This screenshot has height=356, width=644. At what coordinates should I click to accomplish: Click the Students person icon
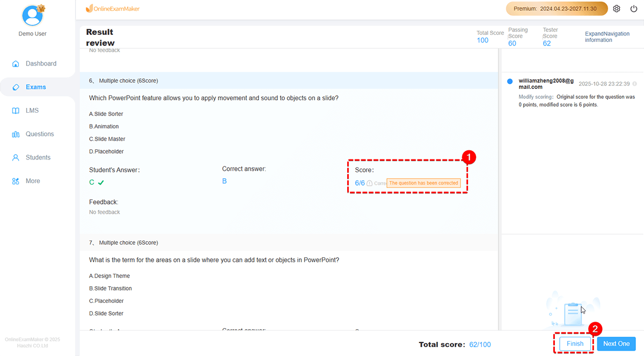pyautogui.click(x=16, y=158)
